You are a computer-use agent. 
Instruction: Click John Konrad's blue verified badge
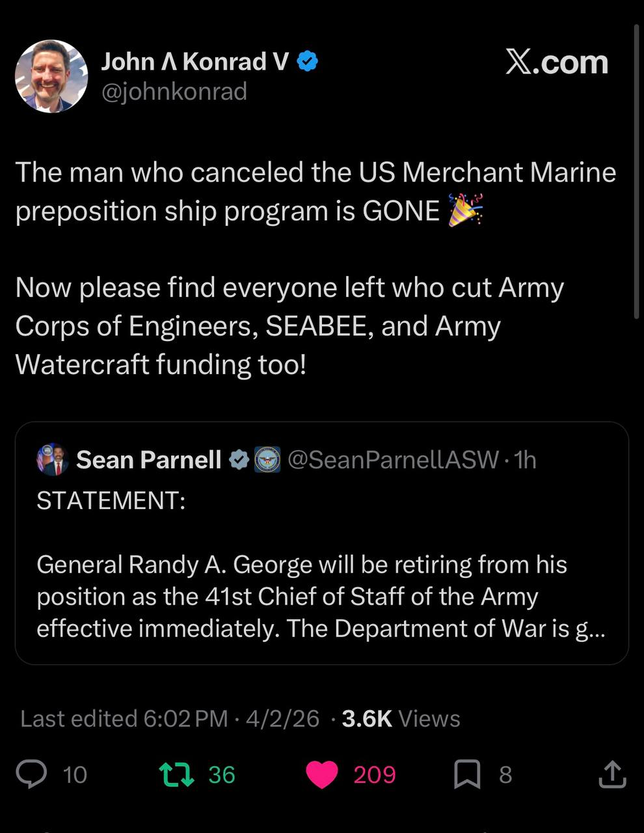tap(308, 62)
